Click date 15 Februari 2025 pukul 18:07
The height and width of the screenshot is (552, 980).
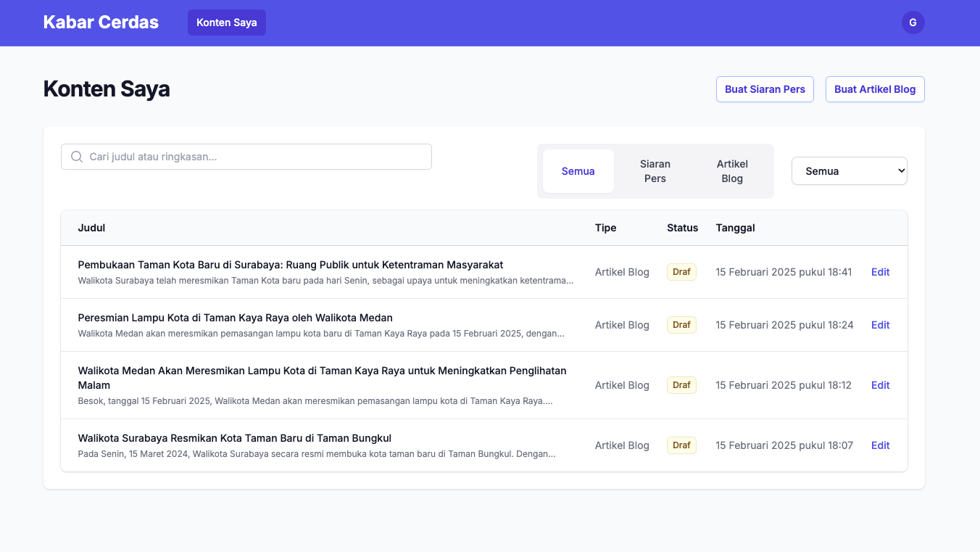click(784, 445)
